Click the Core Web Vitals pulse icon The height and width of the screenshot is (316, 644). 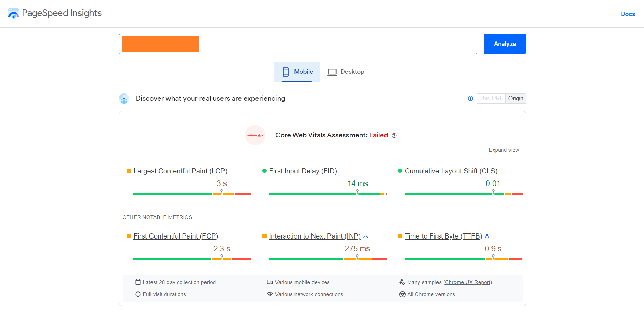pyautogui.click(x=255, y=135)
